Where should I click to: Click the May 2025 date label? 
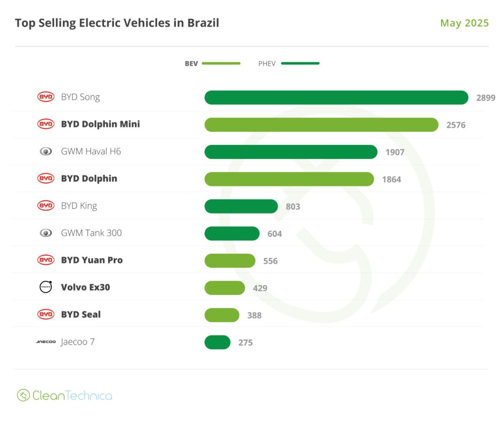pos(464,23)
